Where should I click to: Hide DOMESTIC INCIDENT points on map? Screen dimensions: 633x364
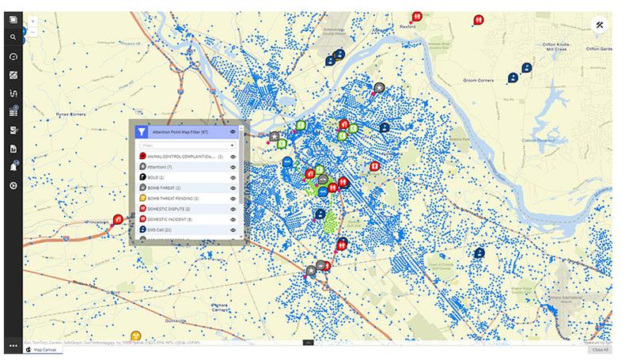click(x=233, y=219)
